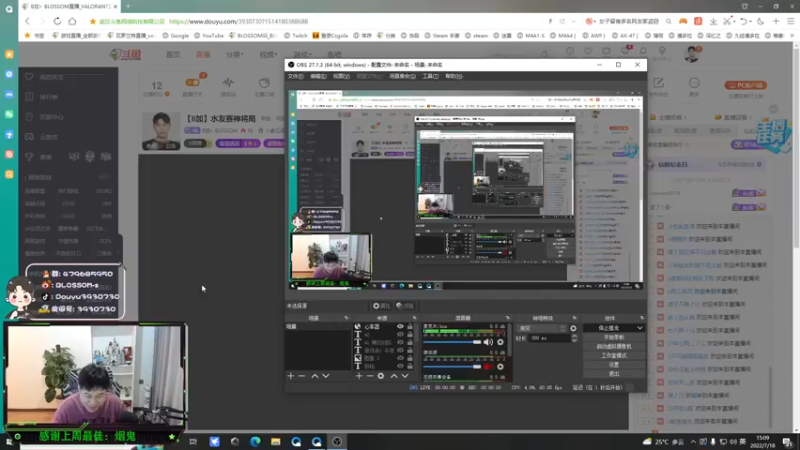
Task: Open the 视图 menu in OBS
Action: (x=341, y=76)
